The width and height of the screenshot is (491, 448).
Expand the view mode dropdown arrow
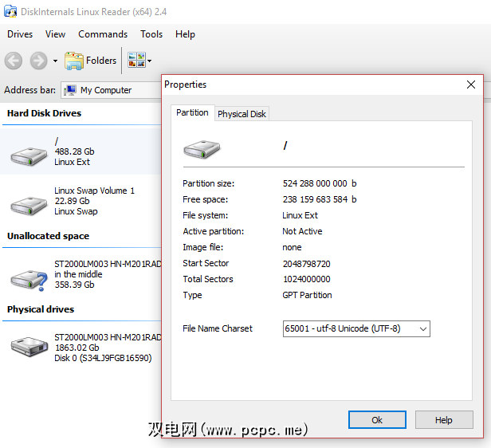pyautogui.click(x=150, y=61)
